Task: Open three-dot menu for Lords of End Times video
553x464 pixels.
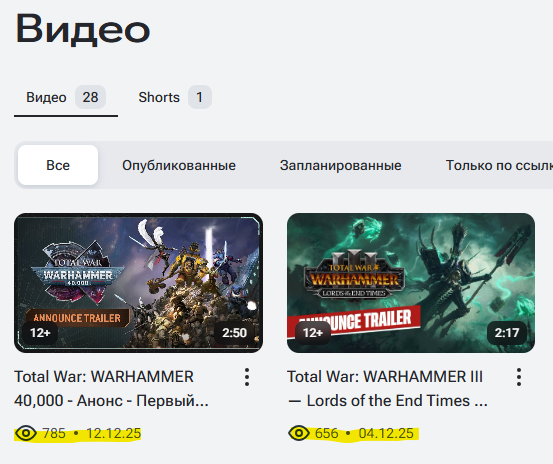Action: (x=519, y=377)
